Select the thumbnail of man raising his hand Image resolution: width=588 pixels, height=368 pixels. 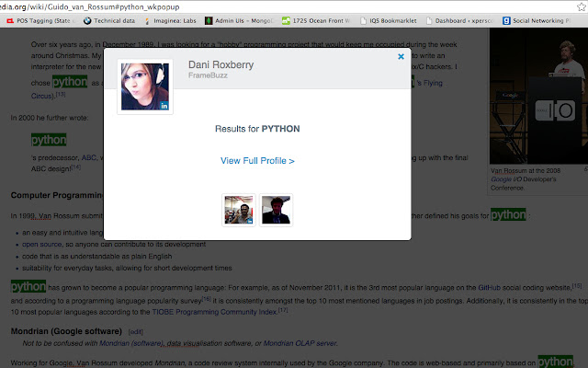click(239, 211)
